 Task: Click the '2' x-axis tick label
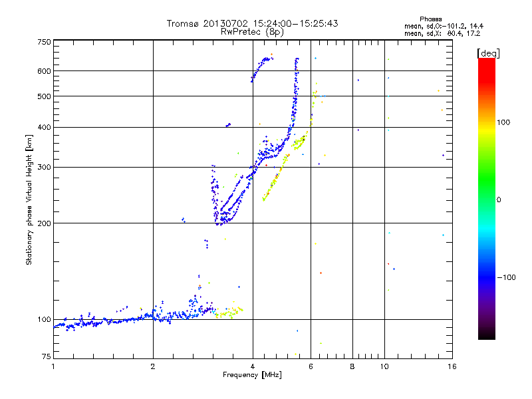coord(153,366)
